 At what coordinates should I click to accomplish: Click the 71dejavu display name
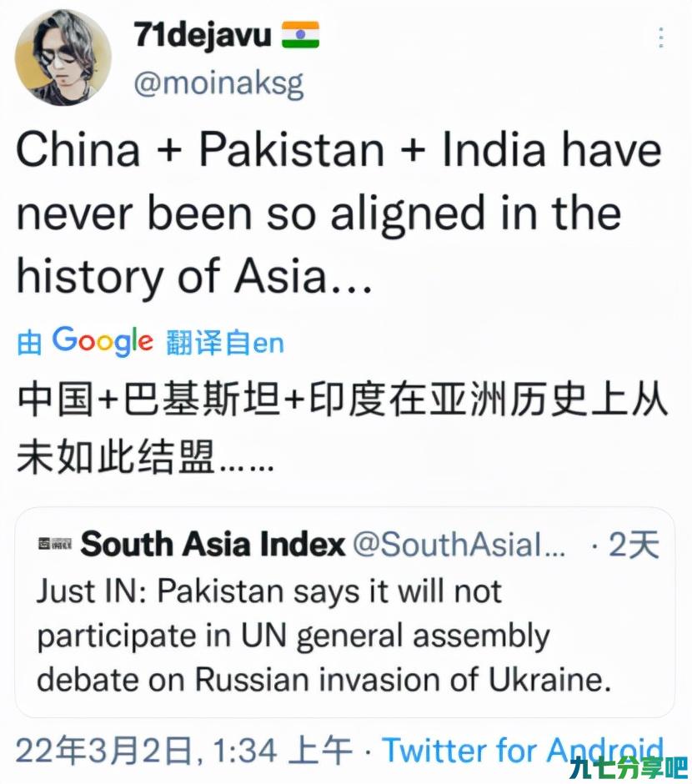tap(203, 35)
